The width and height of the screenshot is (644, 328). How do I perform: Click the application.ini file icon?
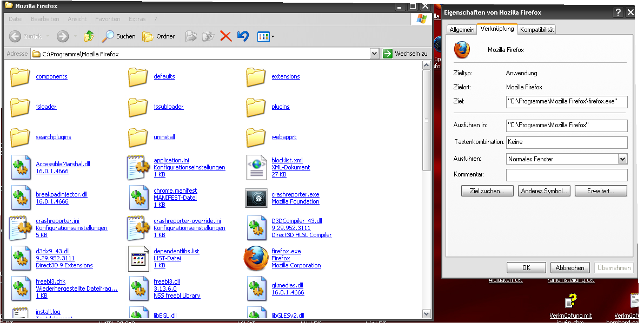(138, 168)
